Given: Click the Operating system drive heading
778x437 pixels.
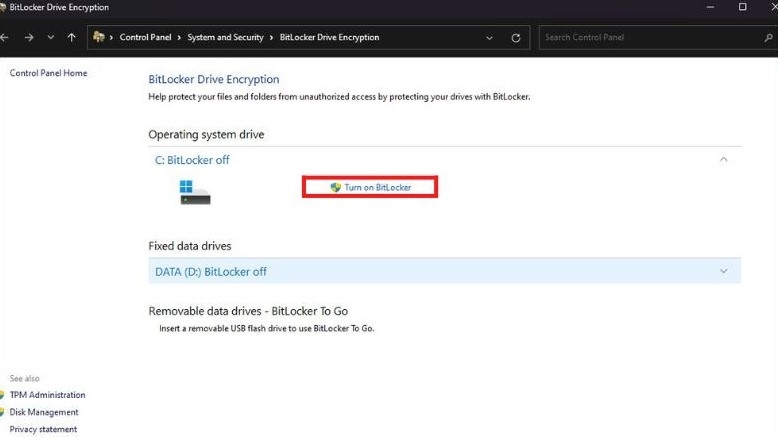Looking at the screenshot, I should [x=206, y=134].
